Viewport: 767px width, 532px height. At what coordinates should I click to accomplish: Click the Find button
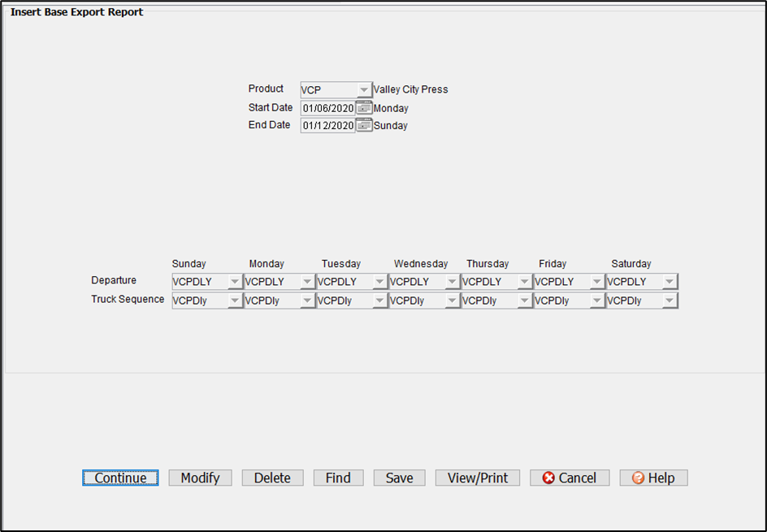point(338,478)
